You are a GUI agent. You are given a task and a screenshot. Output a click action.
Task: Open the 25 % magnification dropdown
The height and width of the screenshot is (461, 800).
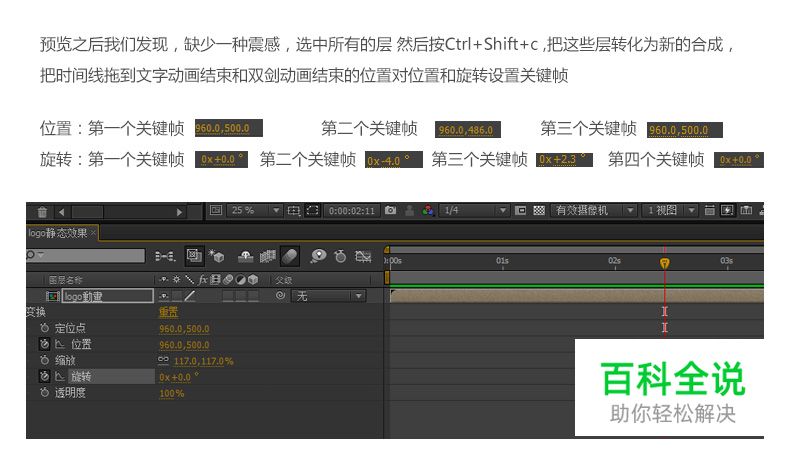tap(255, 210)
